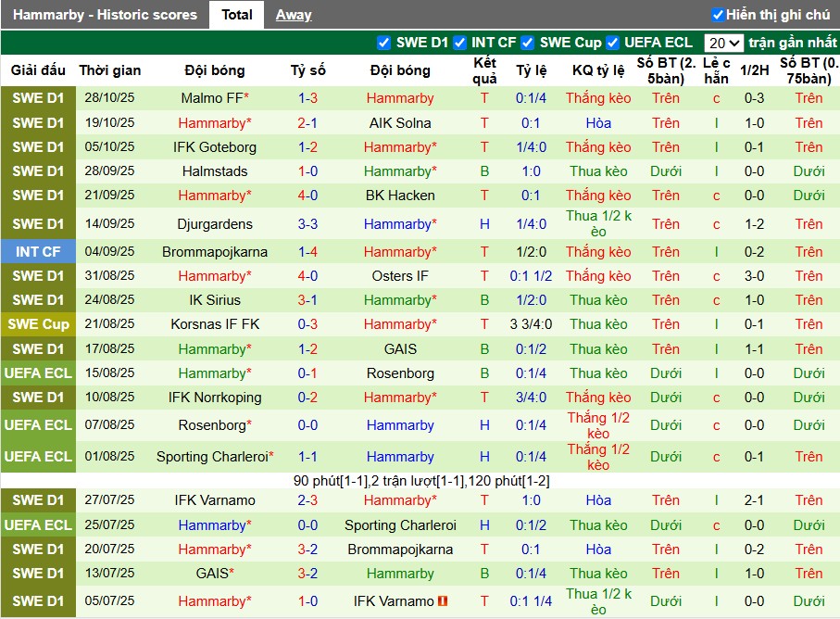Click the SWE Cup badge for the Korsnas match

(x=38, y=324)
